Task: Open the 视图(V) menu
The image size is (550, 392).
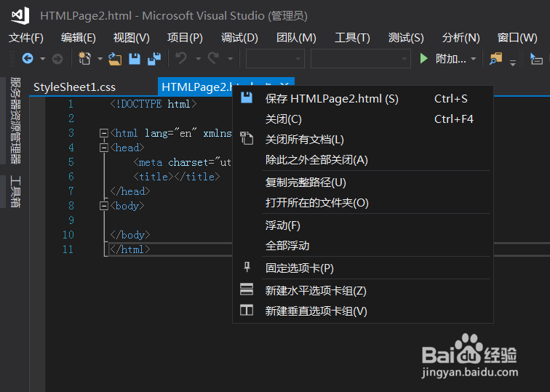Action: pos(131,38)
